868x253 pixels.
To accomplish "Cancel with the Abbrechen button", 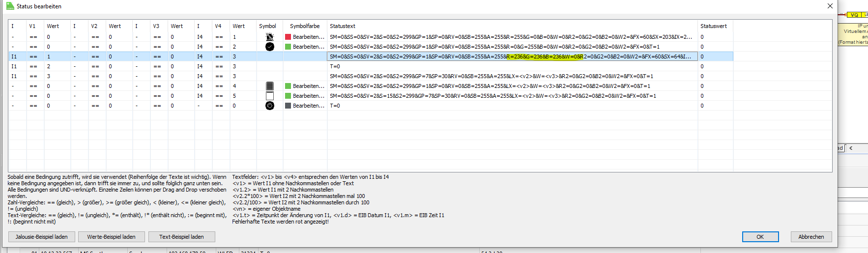I will coord(811,237).
